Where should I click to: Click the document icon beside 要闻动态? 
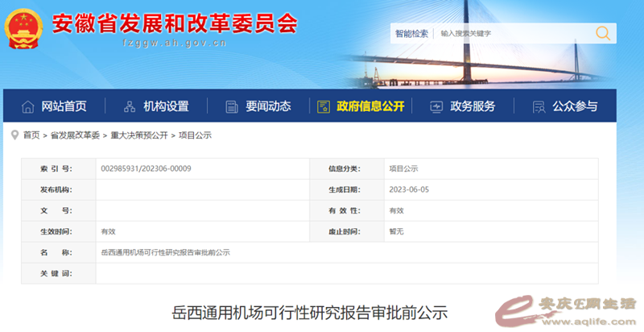tap(232, 106)
